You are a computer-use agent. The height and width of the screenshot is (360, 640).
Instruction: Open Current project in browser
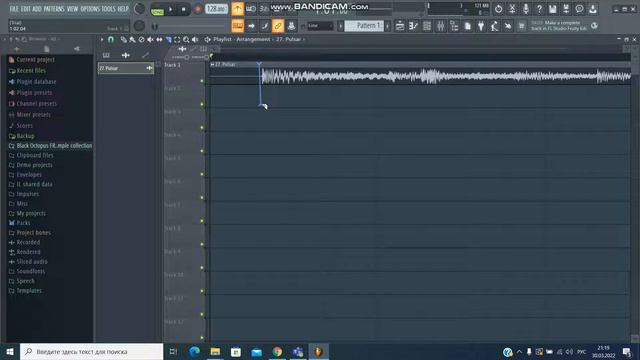(31, 60)
